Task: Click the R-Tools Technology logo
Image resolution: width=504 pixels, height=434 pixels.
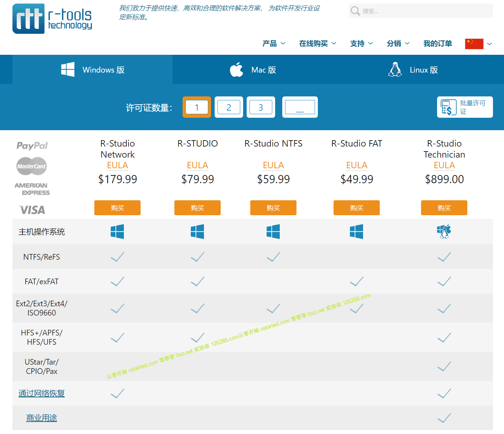Action: [x=52, y=18]
